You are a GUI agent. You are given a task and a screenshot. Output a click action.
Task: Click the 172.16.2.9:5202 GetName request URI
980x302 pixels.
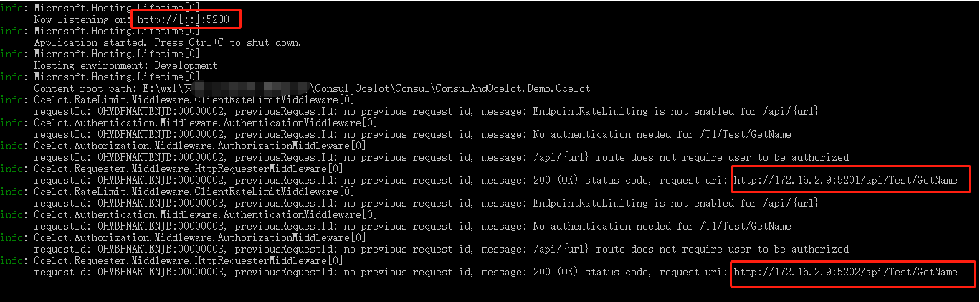coord(846,272)
